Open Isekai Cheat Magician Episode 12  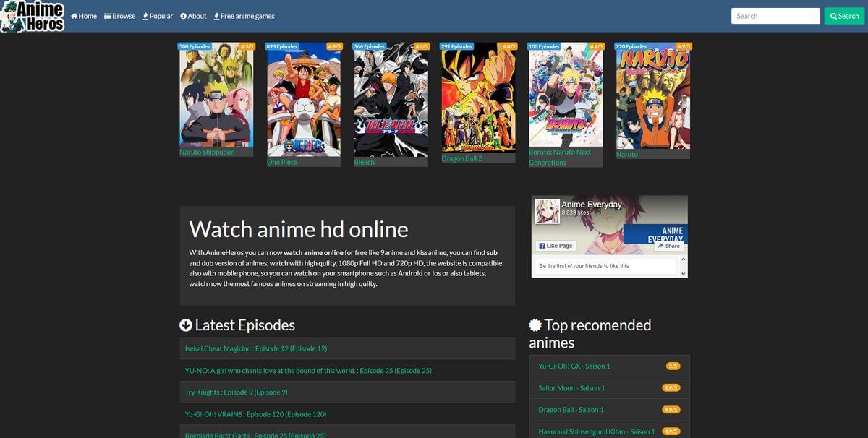[x=256, y=348]
